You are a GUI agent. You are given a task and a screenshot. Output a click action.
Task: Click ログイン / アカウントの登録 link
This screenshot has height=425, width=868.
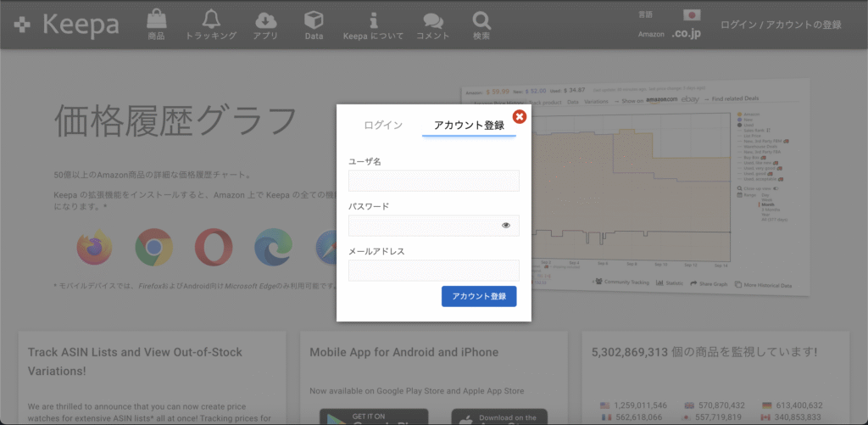tap(781, 25)
